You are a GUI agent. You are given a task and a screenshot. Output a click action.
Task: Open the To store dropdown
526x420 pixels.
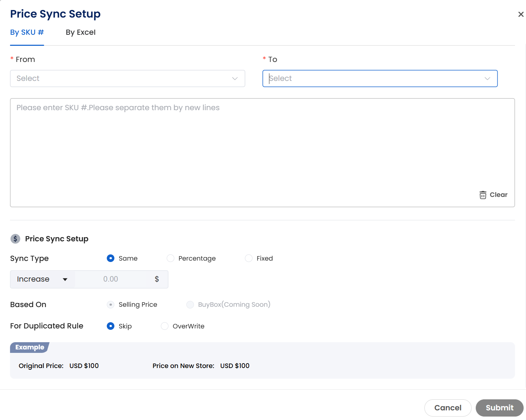tap(380, 78)
